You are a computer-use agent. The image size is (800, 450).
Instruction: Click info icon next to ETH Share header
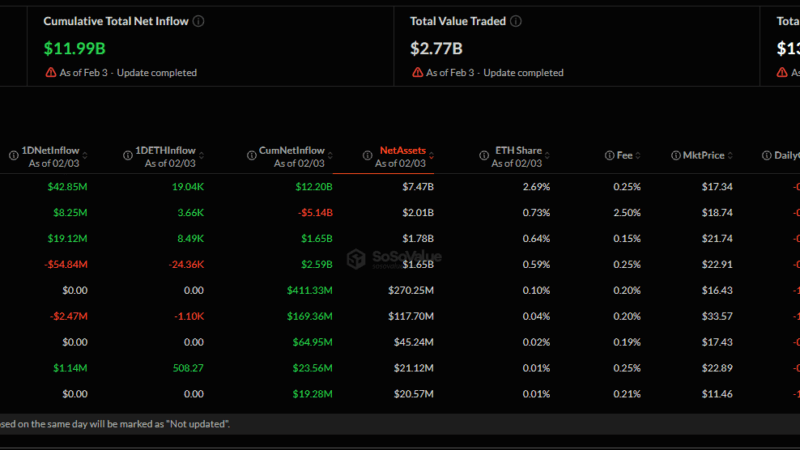click(x=484, y=156)
